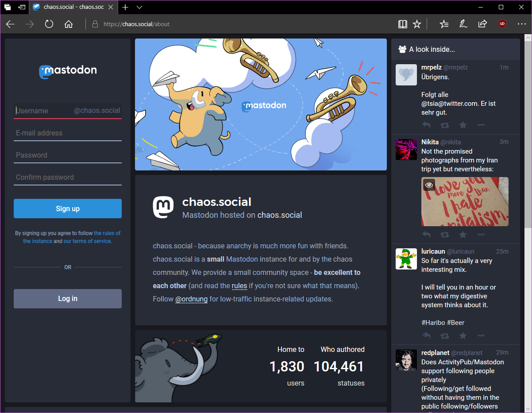Click the hero banner Mastodon image
532x413 pixels.
pos(261,104)
